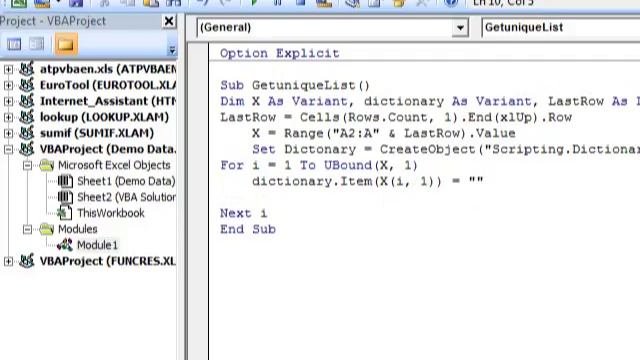
Task: Run the macro with the green play icon
Action: pos(253,3)
